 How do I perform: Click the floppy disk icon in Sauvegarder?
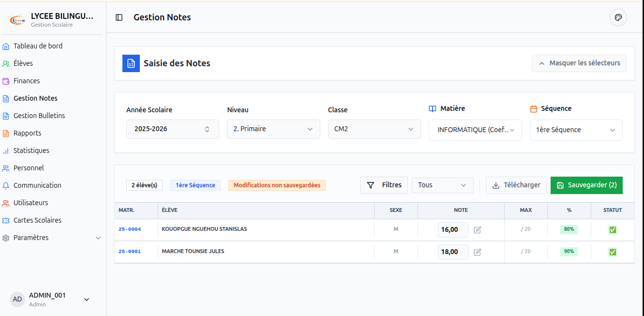560,185
